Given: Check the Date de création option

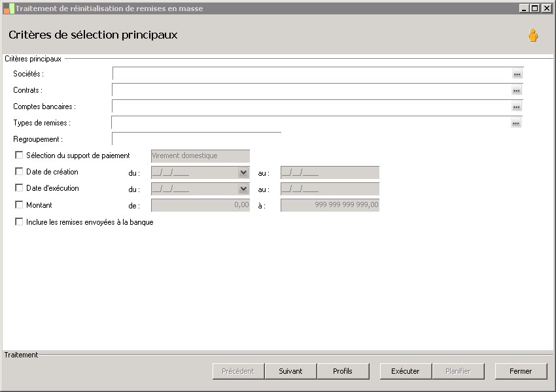Looking at the screenshot, I should tap(19, 172).
